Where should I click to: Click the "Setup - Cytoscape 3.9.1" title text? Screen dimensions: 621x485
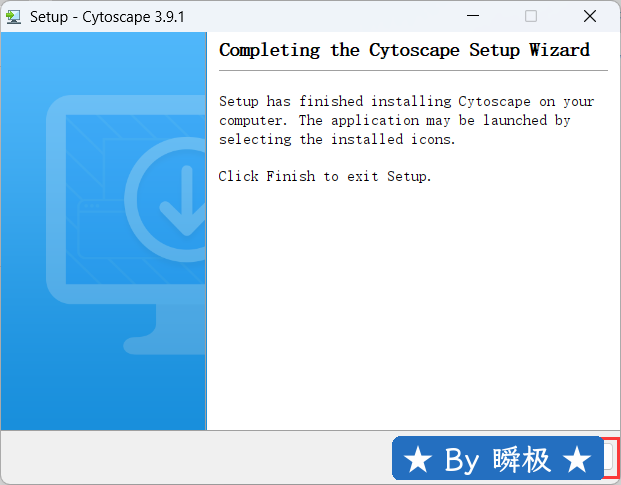point(107,17)
